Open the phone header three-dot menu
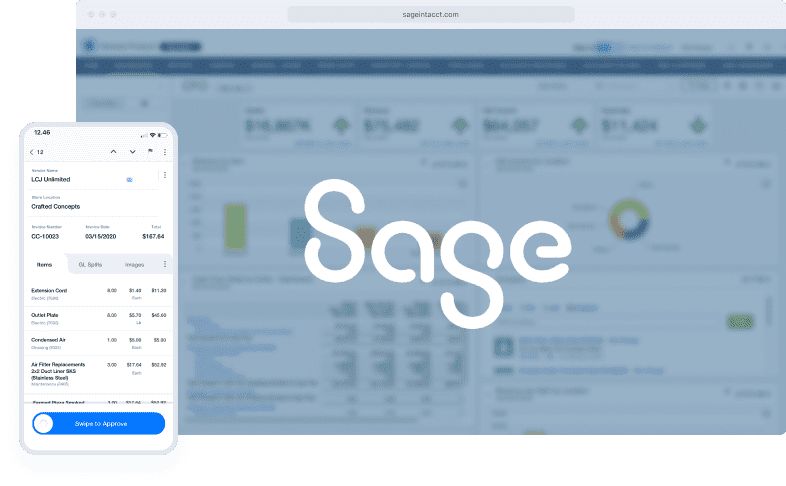 165,152
